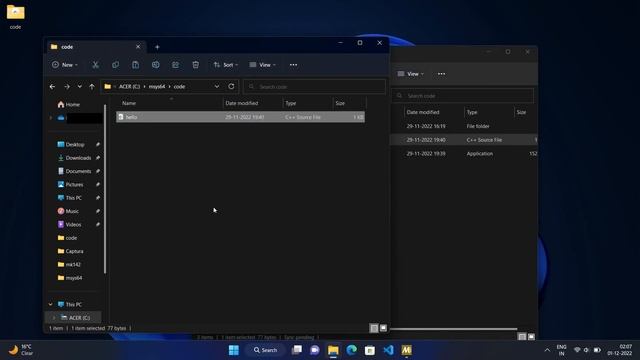Image resolution: width=640 pixels, height=360 pixels.
Task: Open View dropdown in back window
Action: pos(411,74)
